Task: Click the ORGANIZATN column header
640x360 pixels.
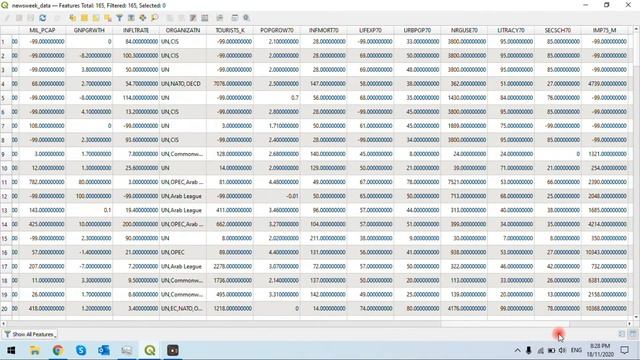Action: pos(183,30)
